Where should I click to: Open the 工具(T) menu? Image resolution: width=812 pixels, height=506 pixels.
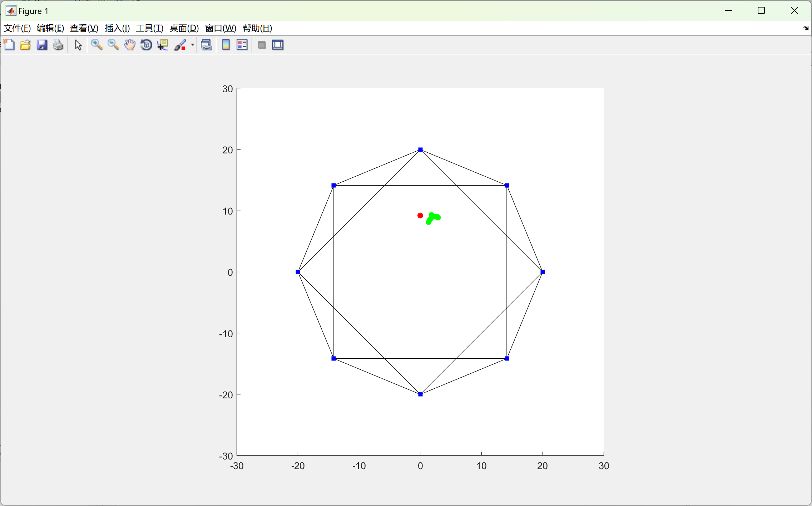[x=149, y=28]
